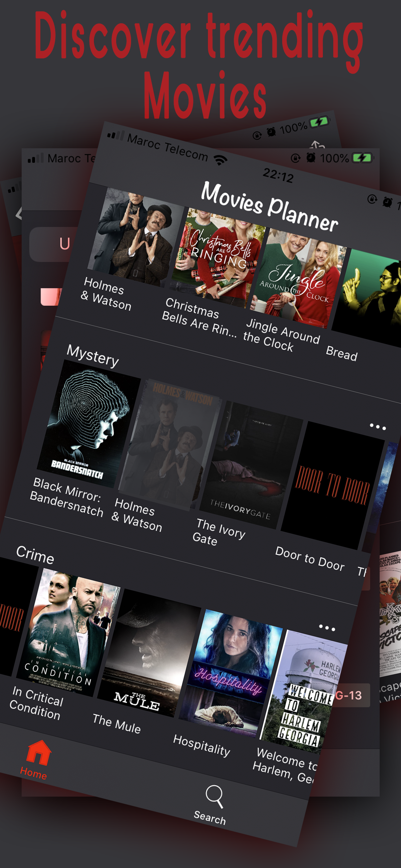This screenshot has height=868, width=401.
Task: Open the top-row Holmes & Watson poster
Action: [136, 238]
